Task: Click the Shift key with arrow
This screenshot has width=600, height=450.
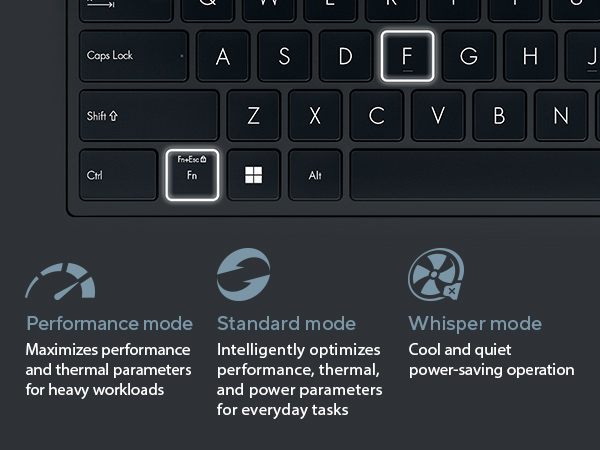Action: 149,116
